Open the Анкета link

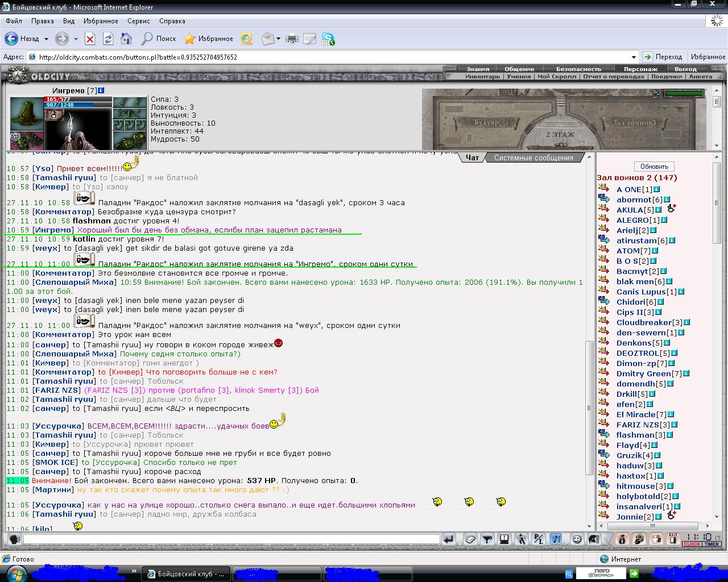(701, 76)
